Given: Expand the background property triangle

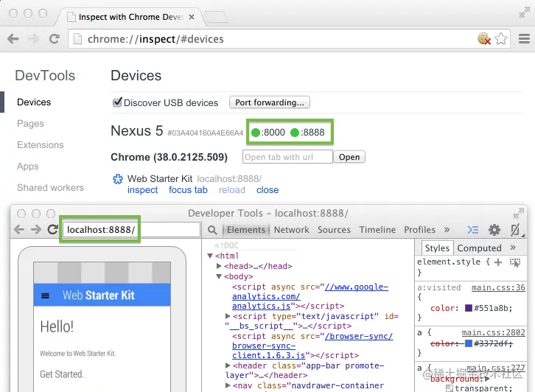Looking at the screenshot, I should tap(487, 378).
